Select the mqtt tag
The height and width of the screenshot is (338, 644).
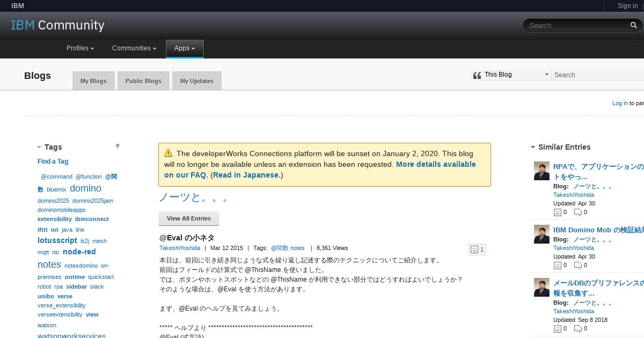pyautogui.click(x=43, y=252)
